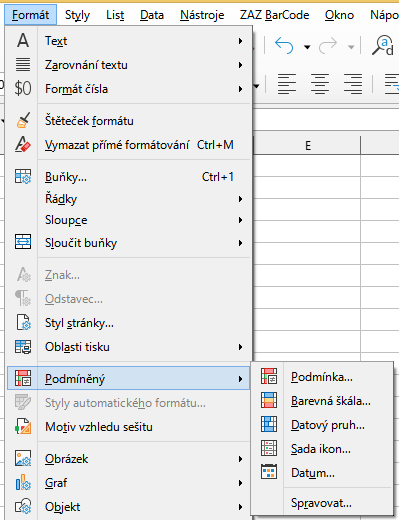
Task: Click the format paintbrush icon
Action: pyautogui.click(x=23, y=120)
